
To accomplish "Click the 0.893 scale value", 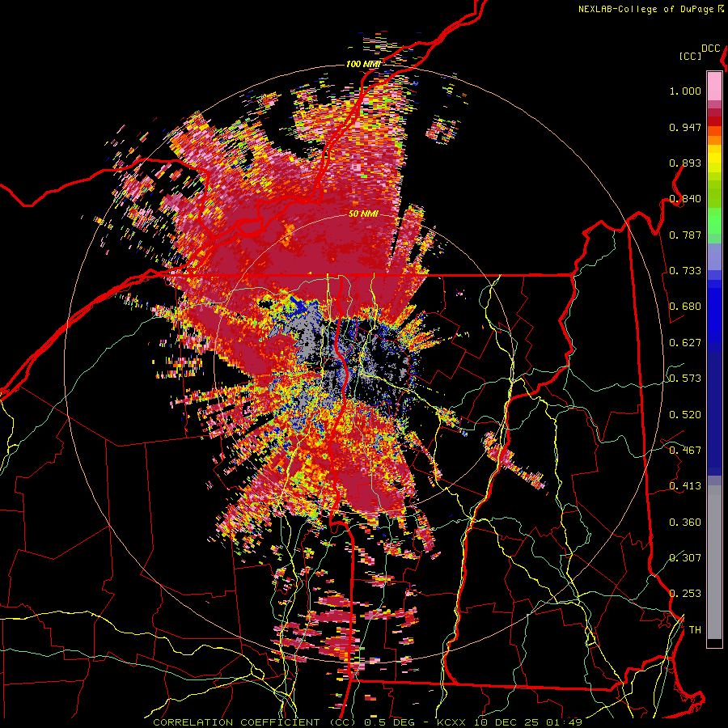I will [685, 163].
